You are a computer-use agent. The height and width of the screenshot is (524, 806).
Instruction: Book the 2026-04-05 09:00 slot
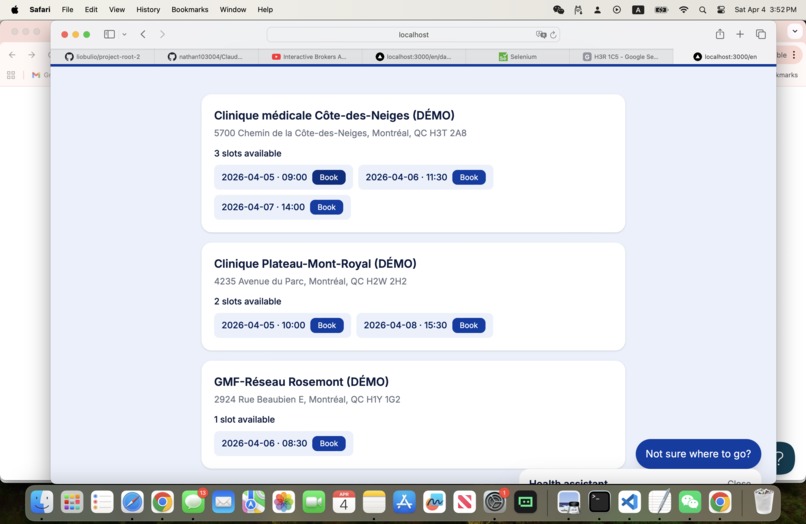[328, 177]
